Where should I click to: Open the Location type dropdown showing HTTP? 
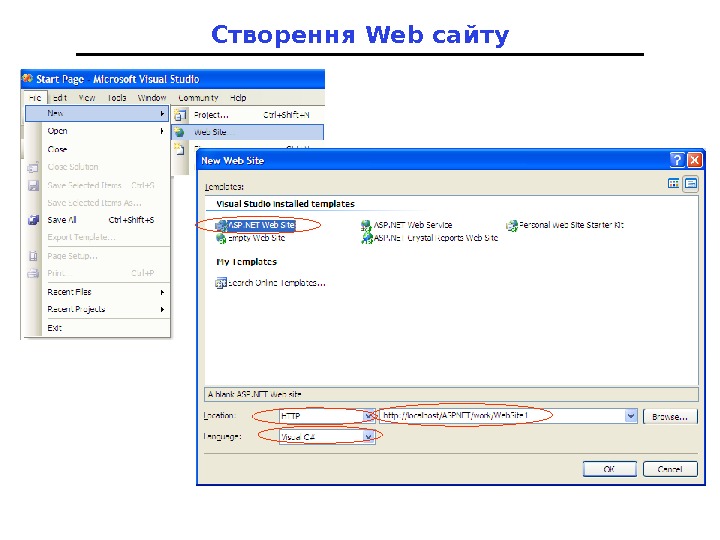pyautogui.click(x=368, y=416)
